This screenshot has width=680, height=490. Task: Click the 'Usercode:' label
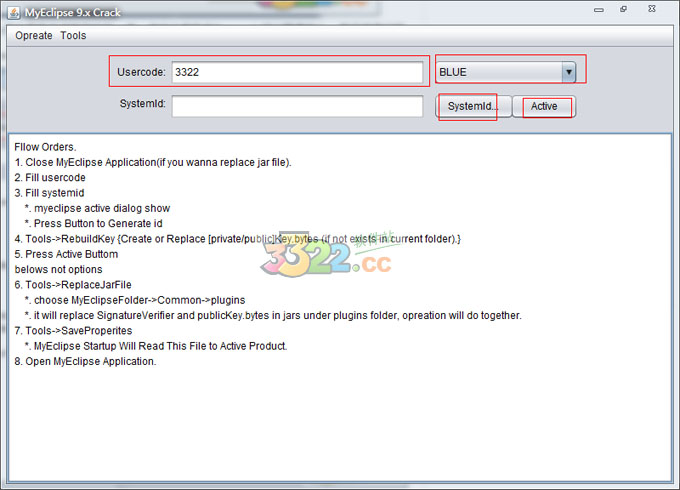141,72
